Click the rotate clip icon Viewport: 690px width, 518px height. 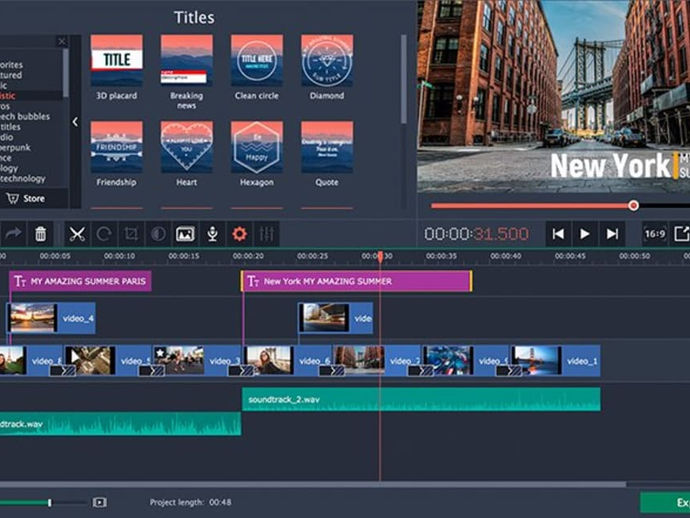click(x=104, y=234)
